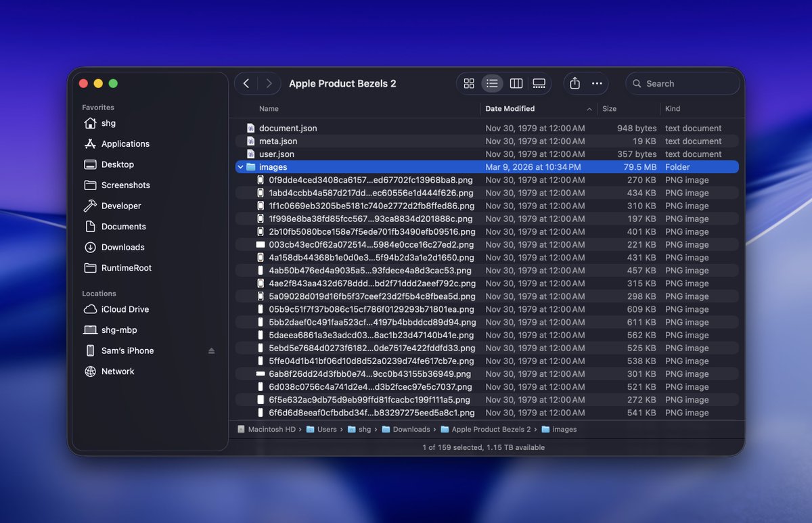The width and height of the screenshot is (812, 523).
Task: Open the Share button in toolbar
Action: [574, 83]
